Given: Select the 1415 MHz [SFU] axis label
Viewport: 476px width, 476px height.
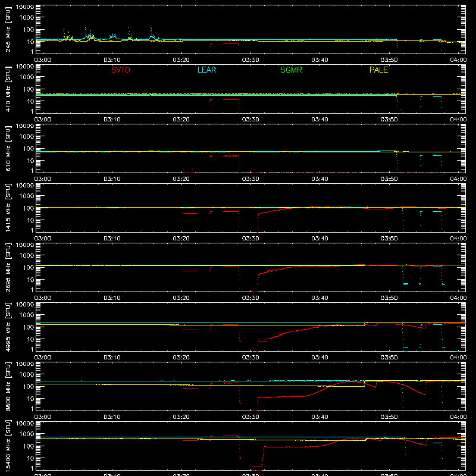Looking at the screenshot, I should (x=8, y=208).
